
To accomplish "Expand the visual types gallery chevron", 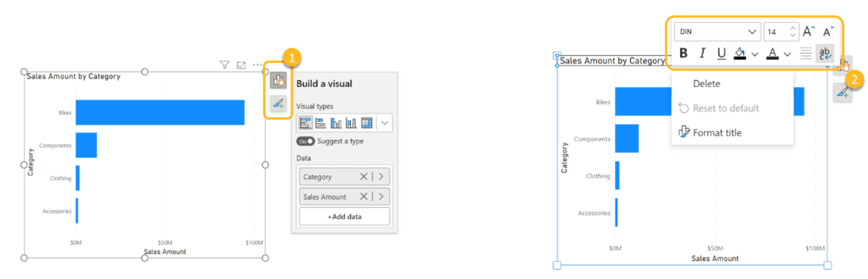I will click(x=385, y=123).
